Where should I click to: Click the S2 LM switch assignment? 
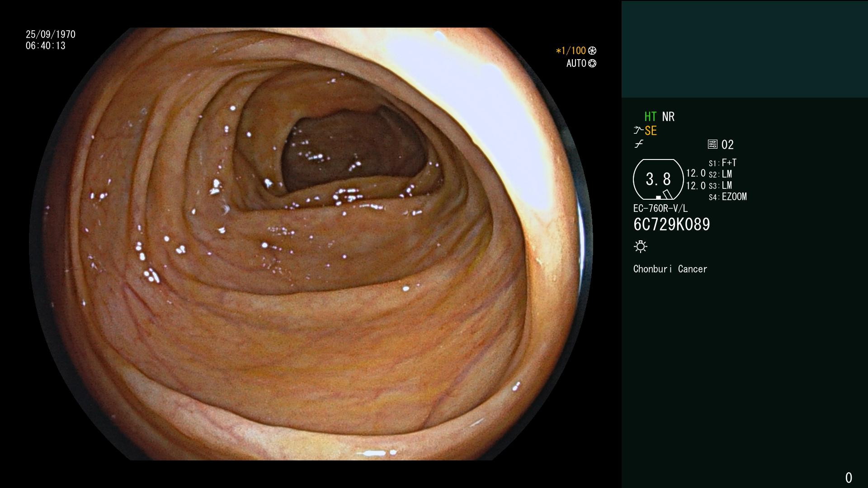point(720,174)
